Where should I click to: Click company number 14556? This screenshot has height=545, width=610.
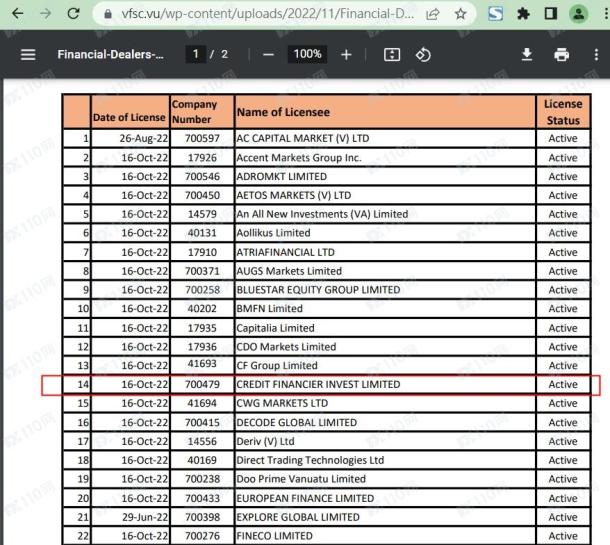click(202, 441)
